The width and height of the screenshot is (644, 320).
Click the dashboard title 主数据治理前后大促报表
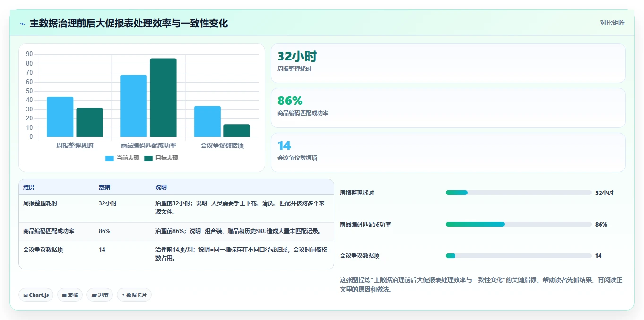(x=129, y=23)
